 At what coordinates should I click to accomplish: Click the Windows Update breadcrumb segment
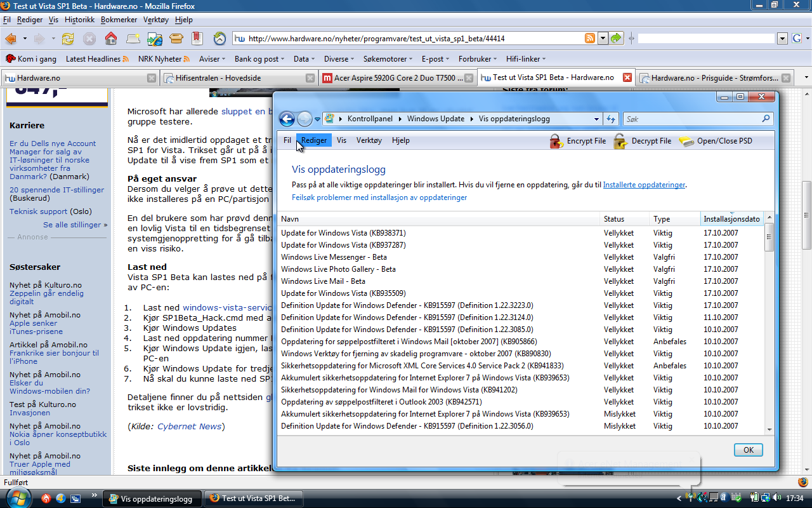coord(436,119)
